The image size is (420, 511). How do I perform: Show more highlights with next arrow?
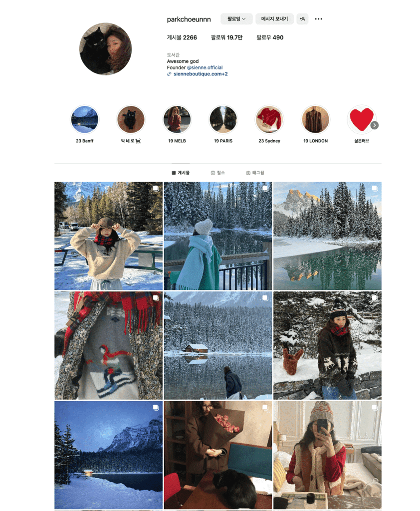375,125
